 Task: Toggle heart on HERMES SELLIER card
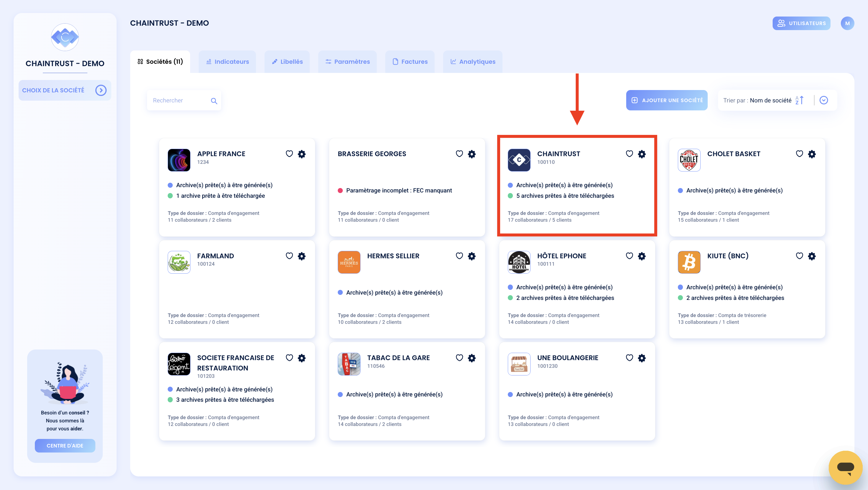click(x=459, y=256)
